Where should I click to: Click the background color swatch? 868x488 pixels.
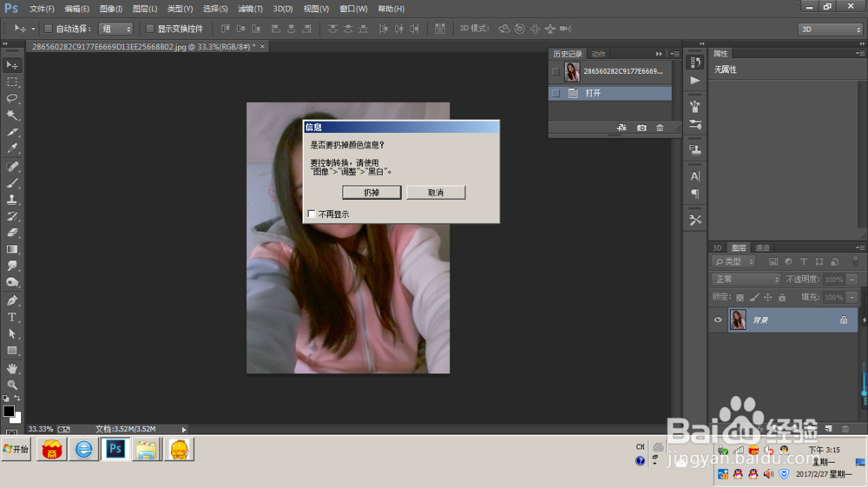click(17, 419)
